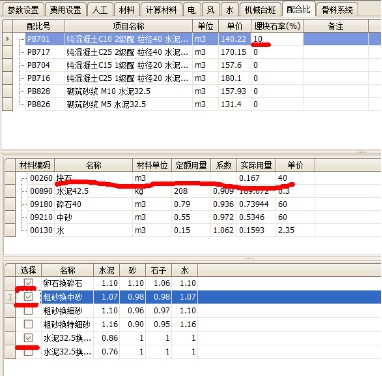Image resolution: width=382 pixels, height=376 pixels.
Task: Select the PB717 mix ratio row
Action: click(190, 52)
